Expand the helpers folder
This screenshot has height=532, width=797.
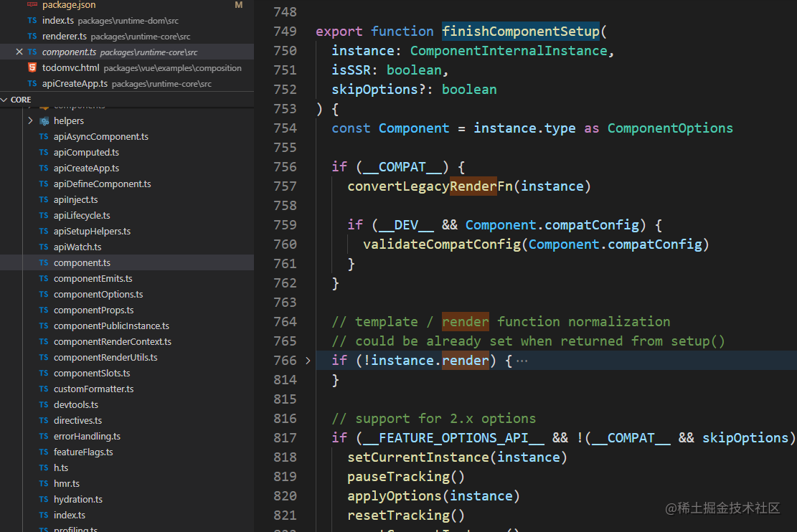[31, 120]
